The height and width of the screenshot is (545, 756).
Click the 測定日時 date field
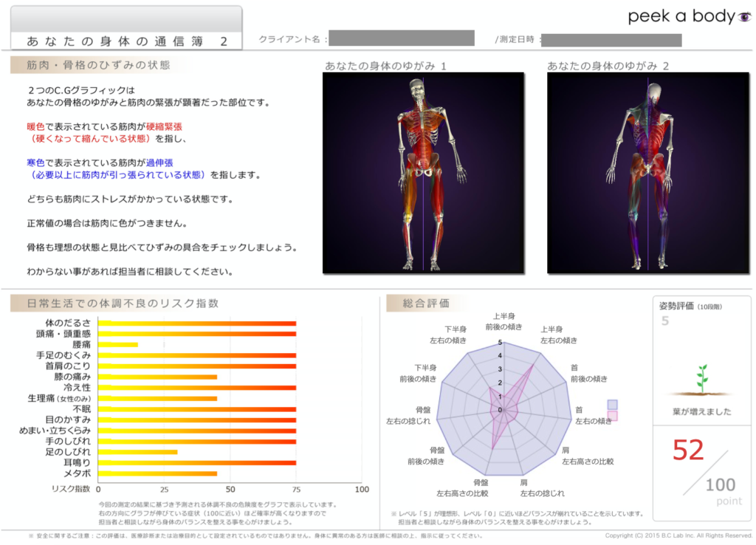tap(612, 39)
